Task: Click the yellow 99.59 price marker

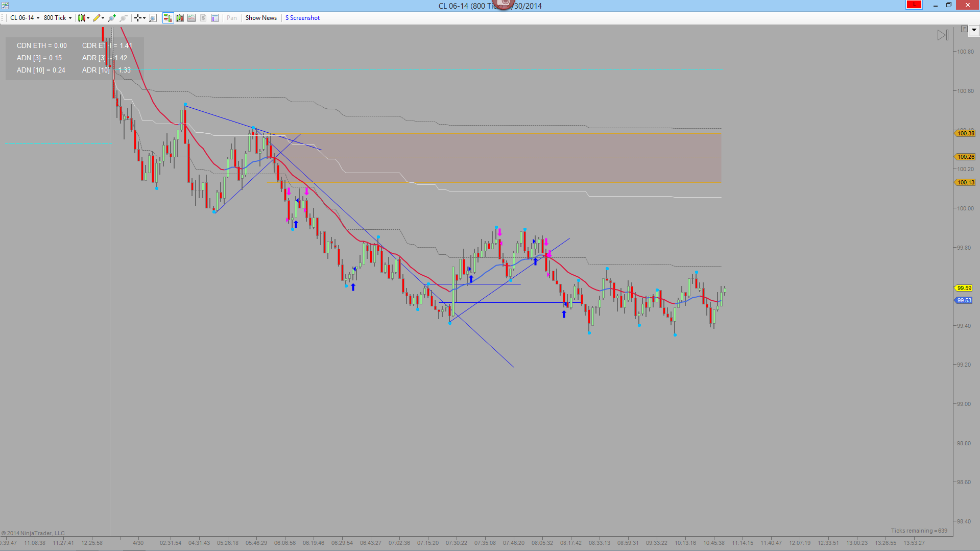Action: [964, 288]
